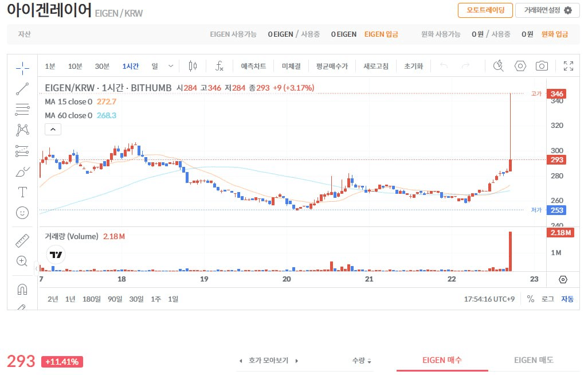The image size is (588, 375).
Task: Choose the brush drawing tool
Action: tap(22, 171)
